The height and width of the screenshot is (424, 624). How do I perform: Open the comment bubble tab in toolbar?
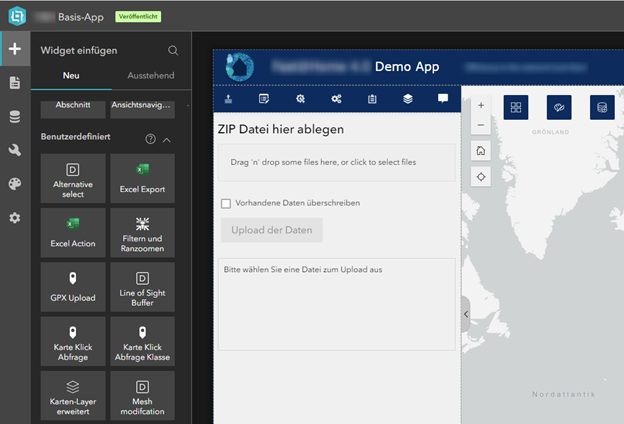click(443, 98)
